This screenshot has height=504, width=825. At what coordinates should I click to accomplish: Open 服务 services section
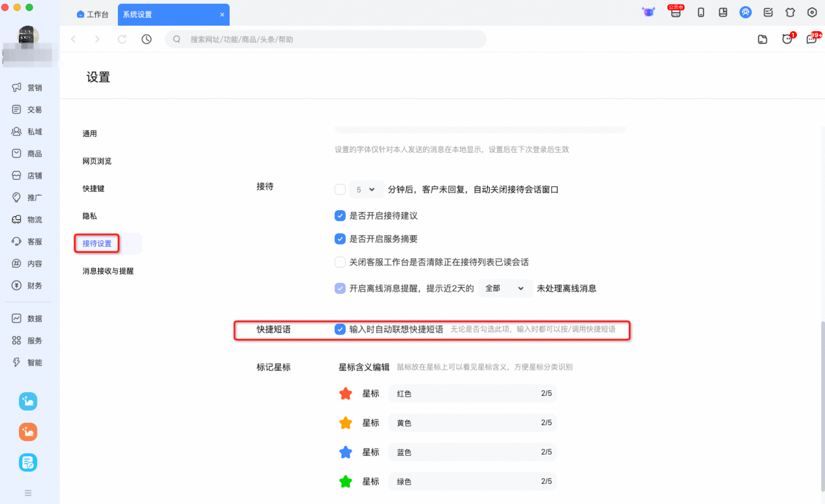(x=27, y=341)
